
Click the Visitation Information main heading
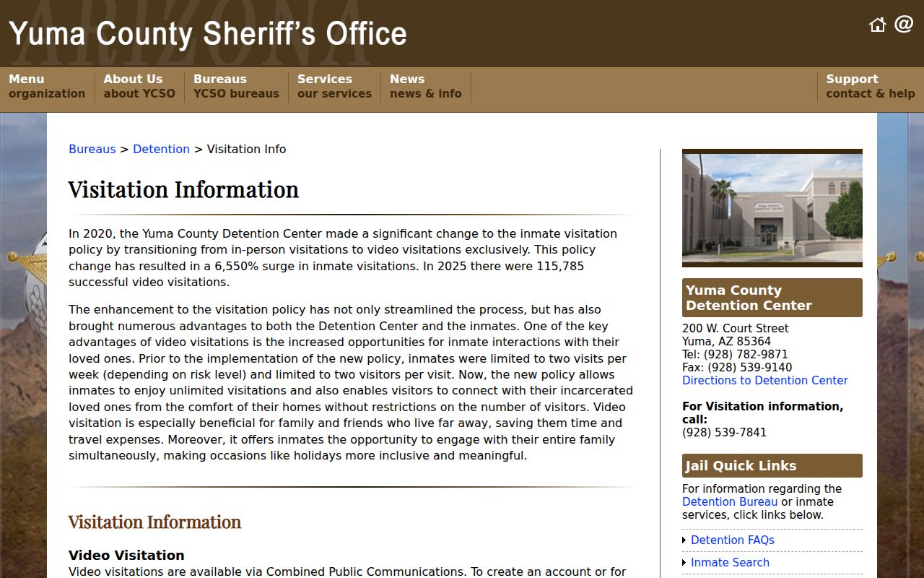coord(183,189)
